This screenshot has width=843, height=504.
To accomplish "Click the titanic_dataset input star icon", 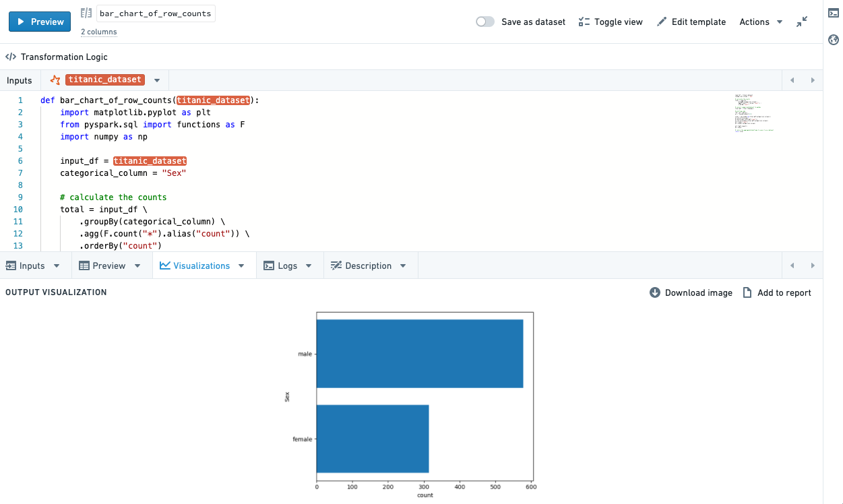I will pyautogui.click(x=55, y=80).
